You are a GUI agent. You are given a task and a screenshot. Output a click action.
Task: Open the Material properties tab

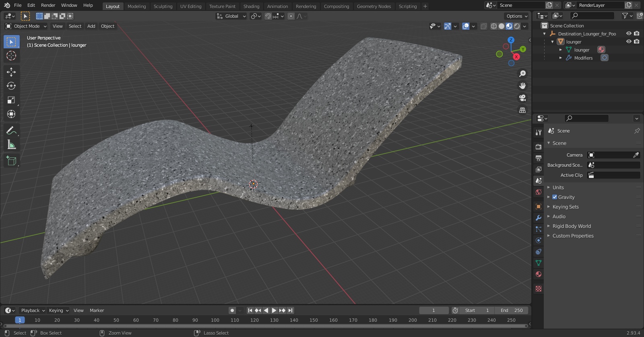(539, 274)
